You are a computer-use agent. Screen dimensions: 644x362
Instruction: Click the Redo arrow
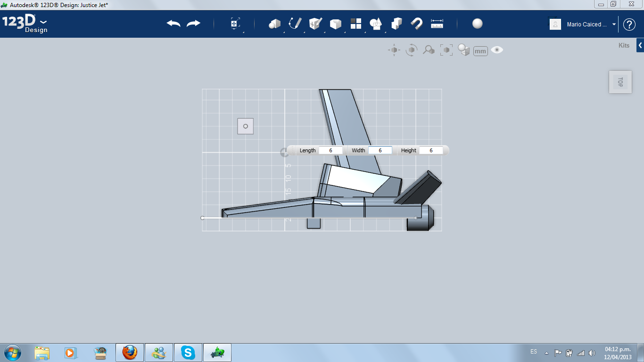193,24
